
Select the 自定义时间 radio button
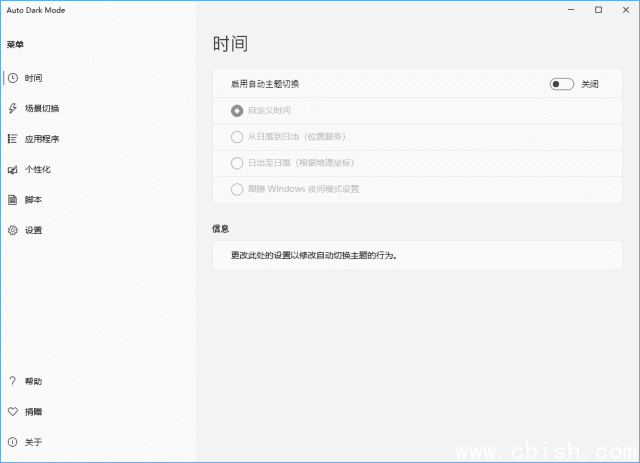point(237,110)
